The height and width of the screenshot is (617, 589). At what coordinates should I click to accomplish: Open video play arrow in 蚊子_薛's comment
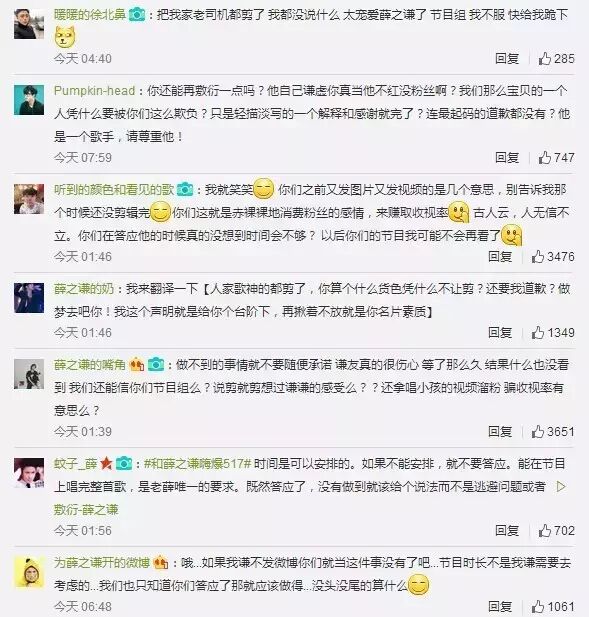coord(561,487)
